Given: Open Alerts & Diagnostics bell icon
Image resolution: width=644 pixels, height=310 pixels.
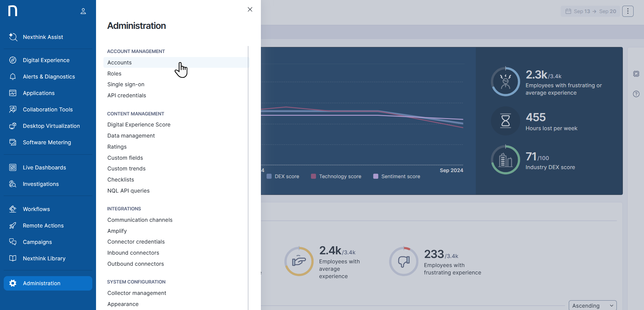Looking at the screenshot, I should (x=13, y=77).
